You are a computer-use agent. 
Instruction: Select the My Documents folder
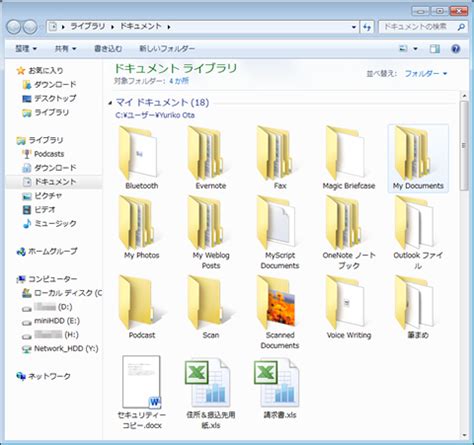[x=418, y=157]
